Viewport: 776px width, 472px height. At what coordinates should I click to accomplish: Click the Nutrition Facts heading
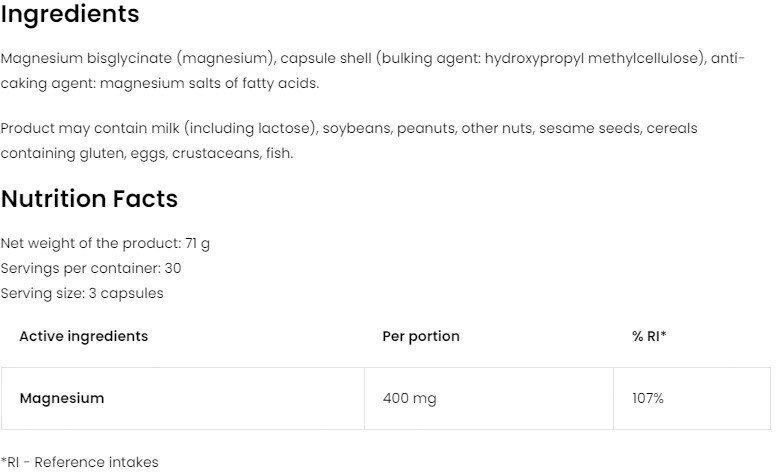pos(89,199)
